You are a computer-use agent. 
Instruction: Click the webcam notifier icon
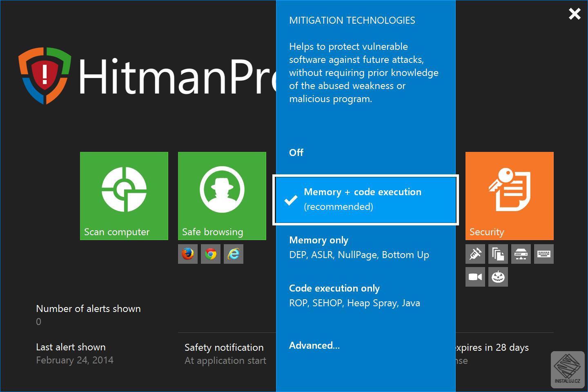point(475,276)
